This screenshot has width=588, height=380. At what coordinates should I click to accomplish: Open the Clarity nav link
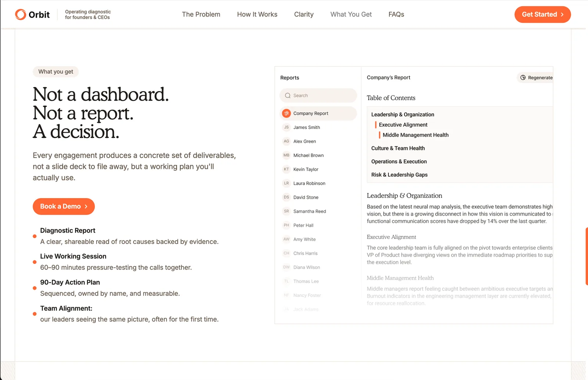304,14
